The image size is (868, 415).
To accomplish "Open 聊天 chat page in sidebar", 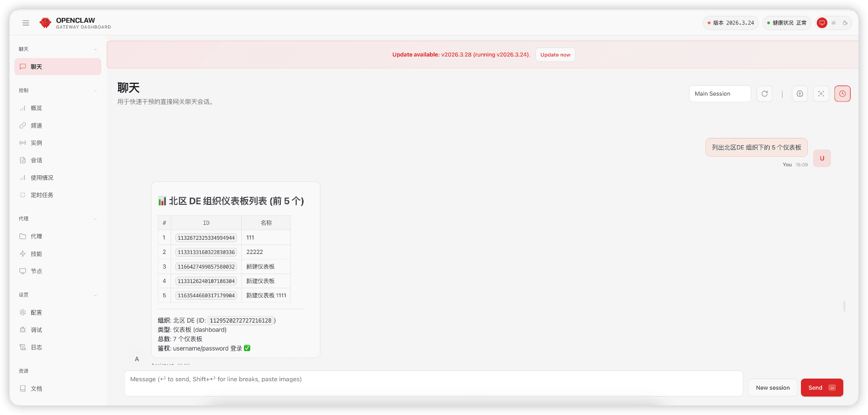I will (x=58, y=67).
